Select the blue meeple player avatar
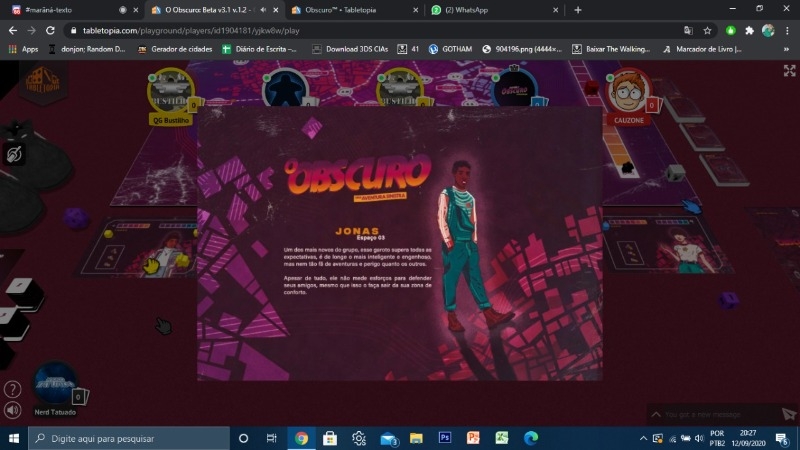The width and height of the screenshot is (800, 450). [285, 89]
